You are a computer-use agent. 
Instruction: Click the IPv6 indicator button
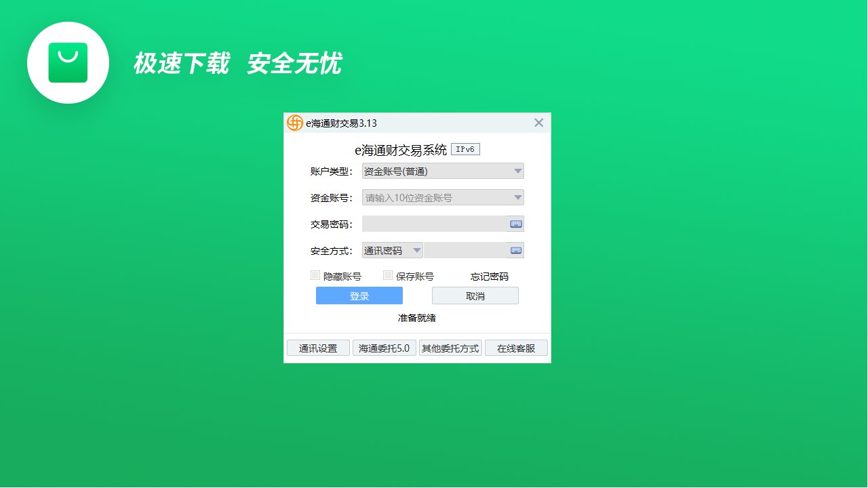pyautogui.click(x=465, y=150)
